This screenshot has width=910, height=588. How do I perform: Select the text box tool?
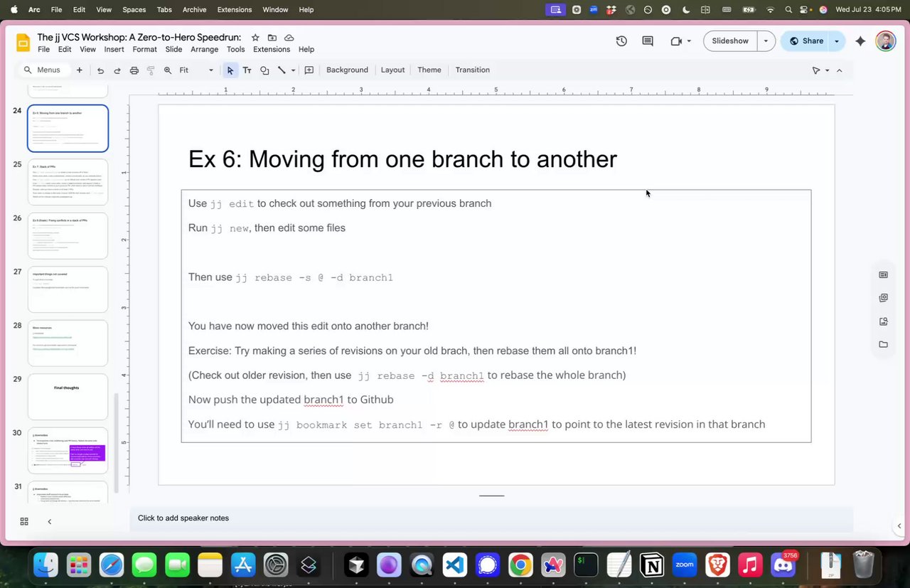[247, 70]
